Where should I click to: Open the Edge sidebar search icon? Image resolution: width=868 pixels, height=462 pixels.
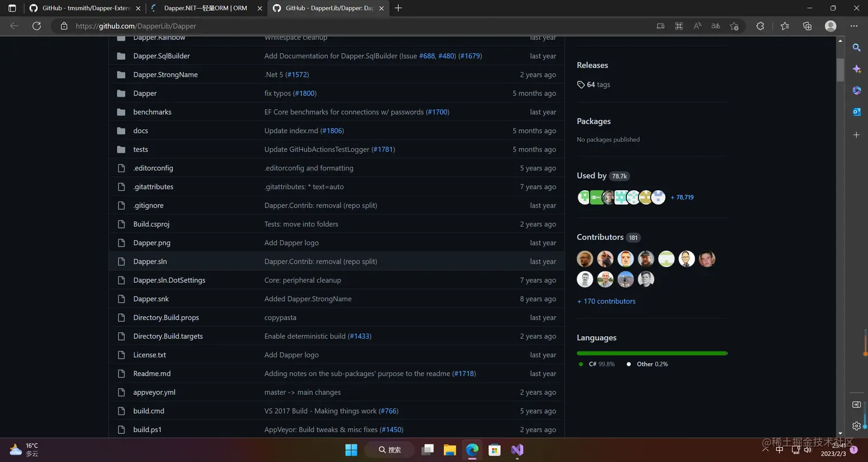(x=857, y=48)
